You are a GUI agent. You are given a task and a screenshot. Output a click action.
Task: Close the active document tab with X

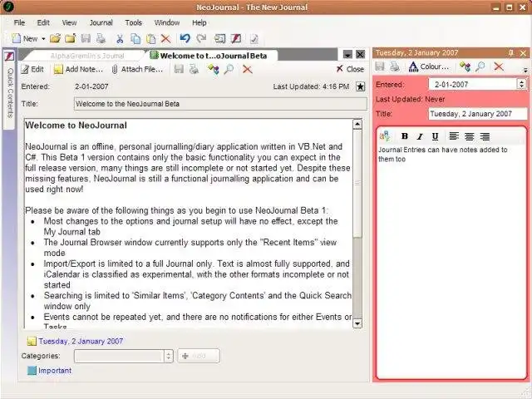click(360, 55)
